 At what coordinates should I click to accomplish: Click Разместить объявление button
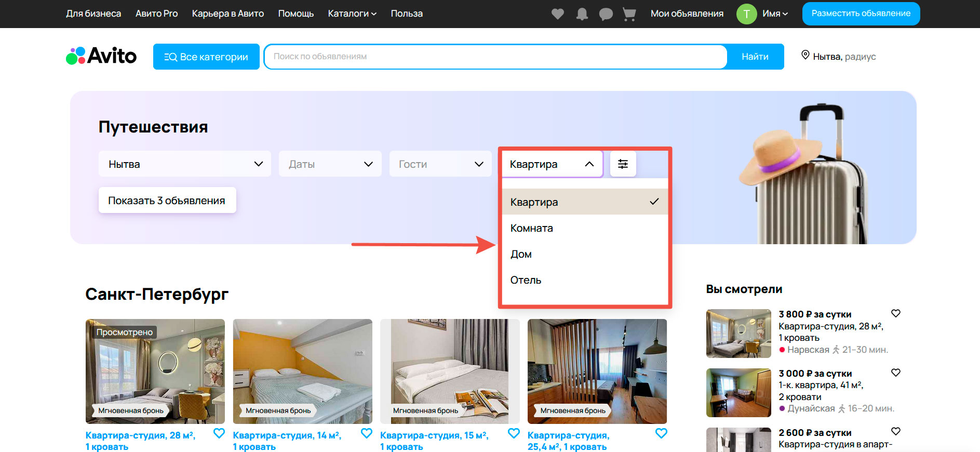point(861,14)
